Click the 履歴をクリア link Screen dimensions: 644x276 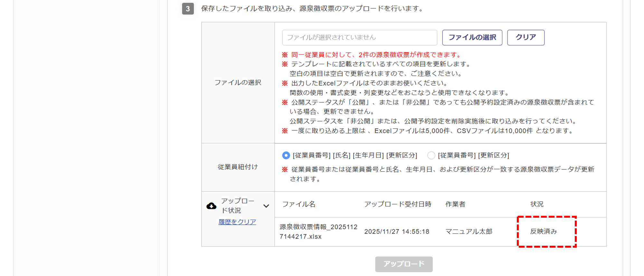(x=237, y=222)
